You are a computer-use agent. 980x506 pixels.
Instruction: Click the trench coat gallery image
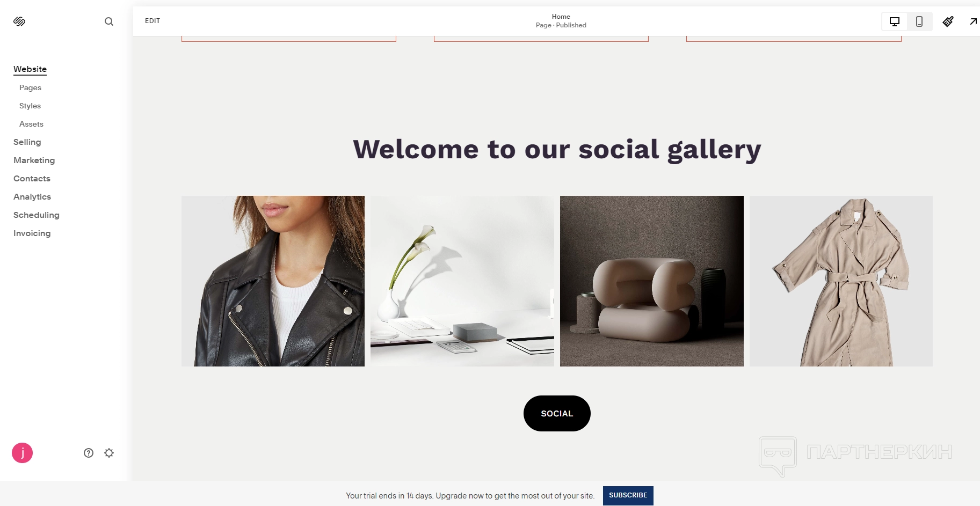(841, 281)
